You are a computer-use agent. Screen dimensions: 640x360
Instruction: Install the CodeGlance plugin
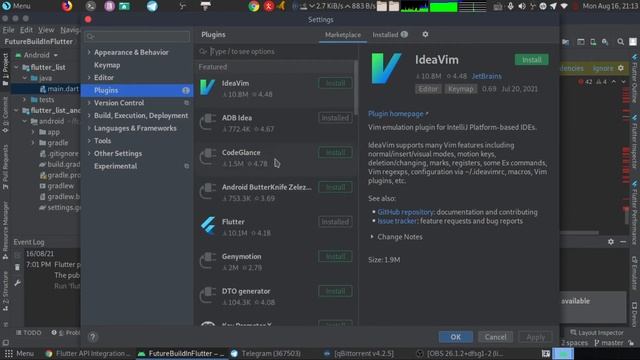[335, 152]
